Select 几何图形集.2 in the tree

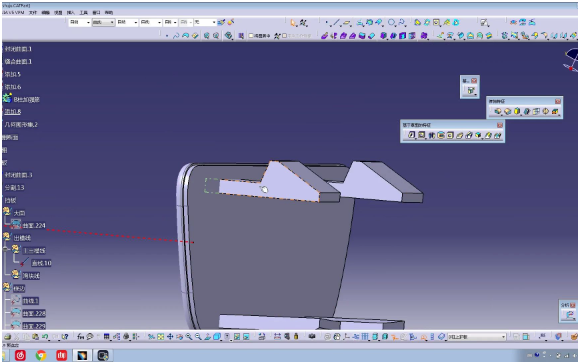pos(21,125)
